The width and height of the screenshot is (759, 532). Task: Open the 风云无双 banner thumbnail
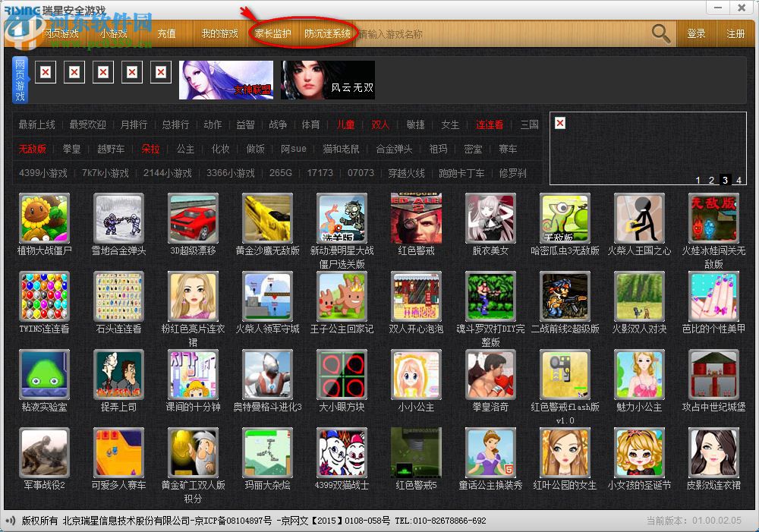coord(328,80)
